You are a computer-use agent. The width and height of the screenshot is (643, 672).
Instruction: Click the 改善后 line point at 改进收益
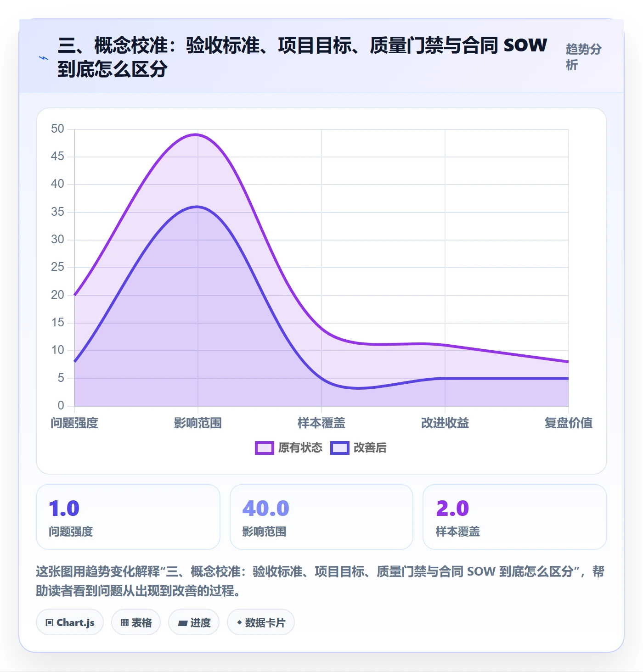(x=445, y=378)
